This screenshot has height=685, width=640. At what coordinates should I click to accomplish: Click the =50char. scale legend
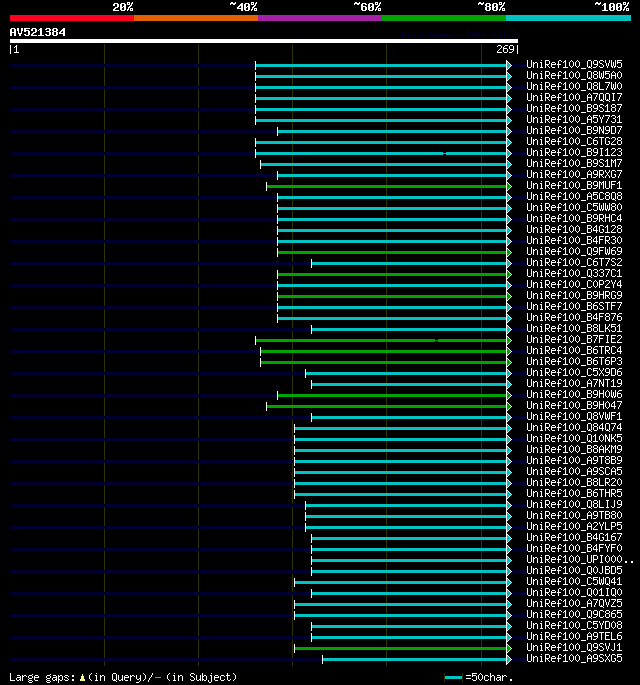pyautogui.click(x=479, y=677)
